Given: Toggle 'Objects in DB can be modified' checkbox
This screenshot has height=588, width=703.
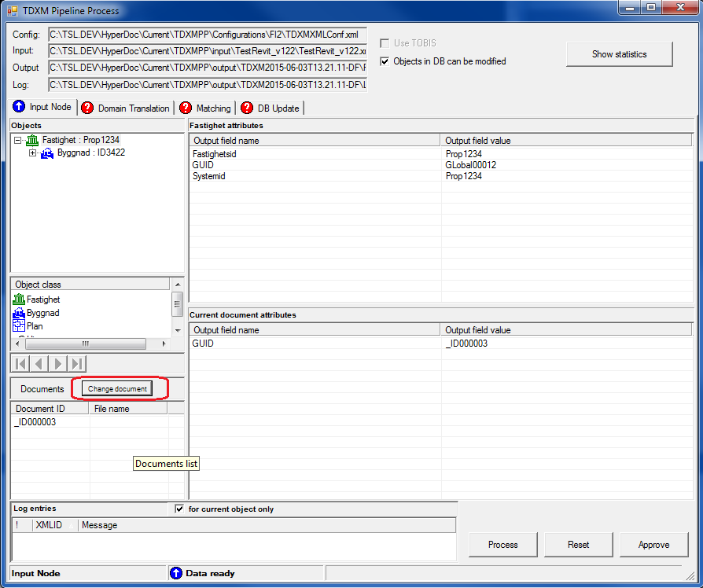Looking at the screenshot, I should click(385, 61).
